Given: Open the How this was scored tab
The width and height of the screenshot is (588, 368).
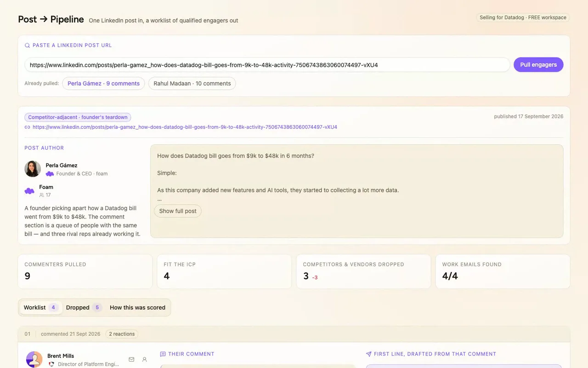Looking at the screenshot, I should [137, 307].
